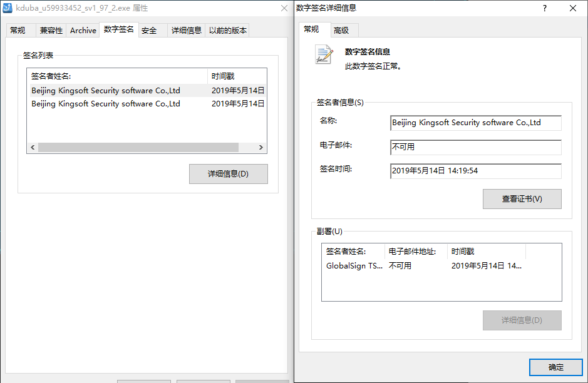Viewport: 588px width, 383px height.
Task: Click the signature list right scroll arrow
Action: (x=262, y=148)
